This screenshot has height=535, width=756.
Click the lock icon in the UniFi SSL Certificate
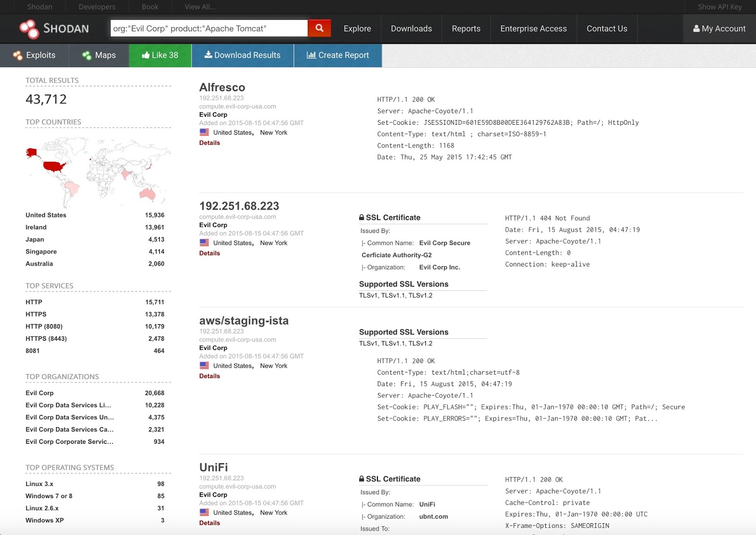(x=361, y=479)
